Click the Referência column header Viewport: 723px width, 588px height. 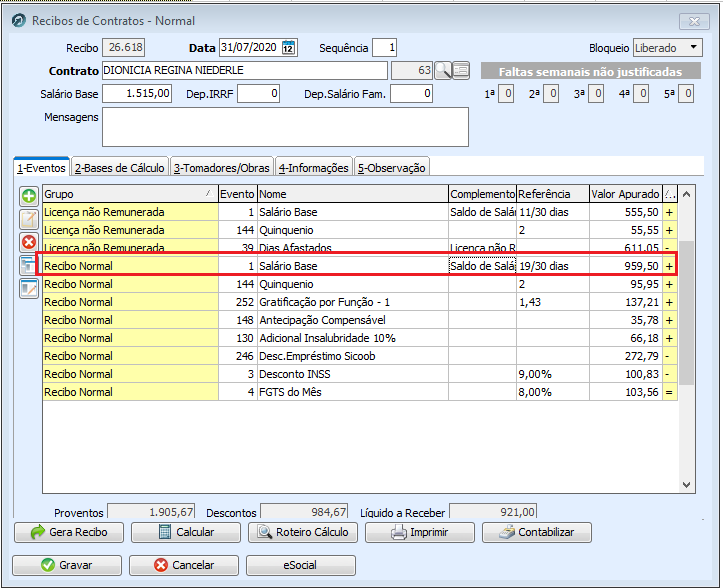tap(553, 194)
